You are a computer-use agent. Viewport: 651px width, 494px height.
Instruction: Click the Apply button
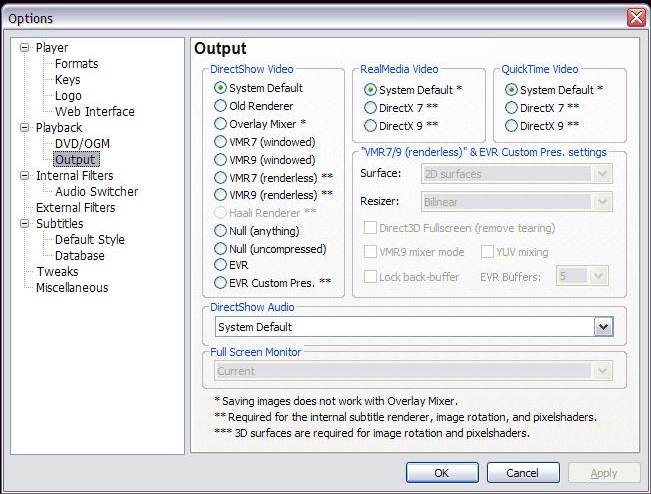tap(604, 473)
